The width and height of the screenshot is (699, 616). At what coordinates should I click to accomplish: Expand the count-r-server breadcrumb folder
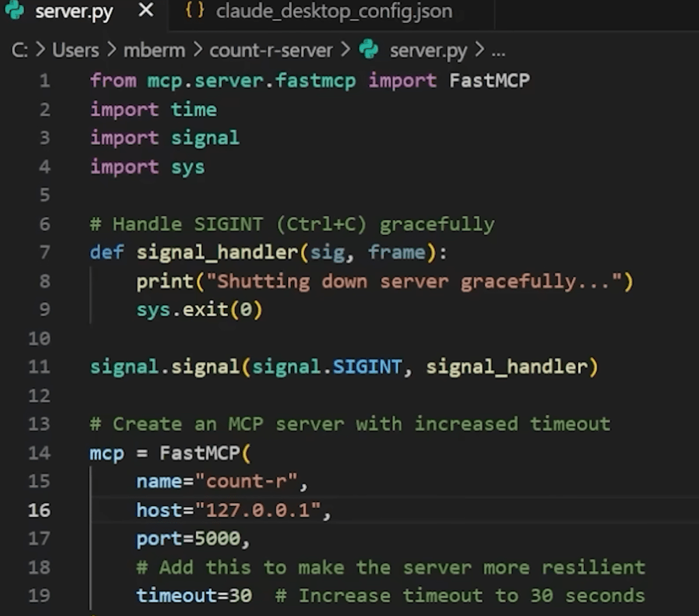270,51
